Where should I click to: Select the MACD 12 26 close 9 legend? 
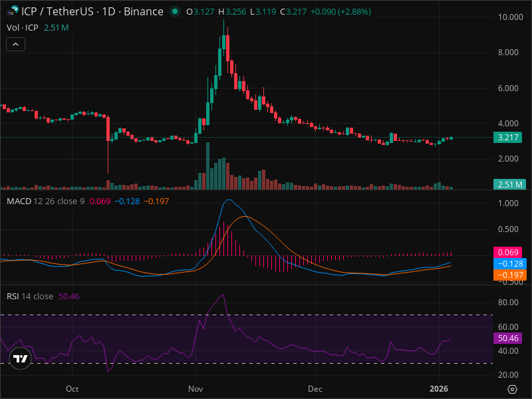[45, 201]
